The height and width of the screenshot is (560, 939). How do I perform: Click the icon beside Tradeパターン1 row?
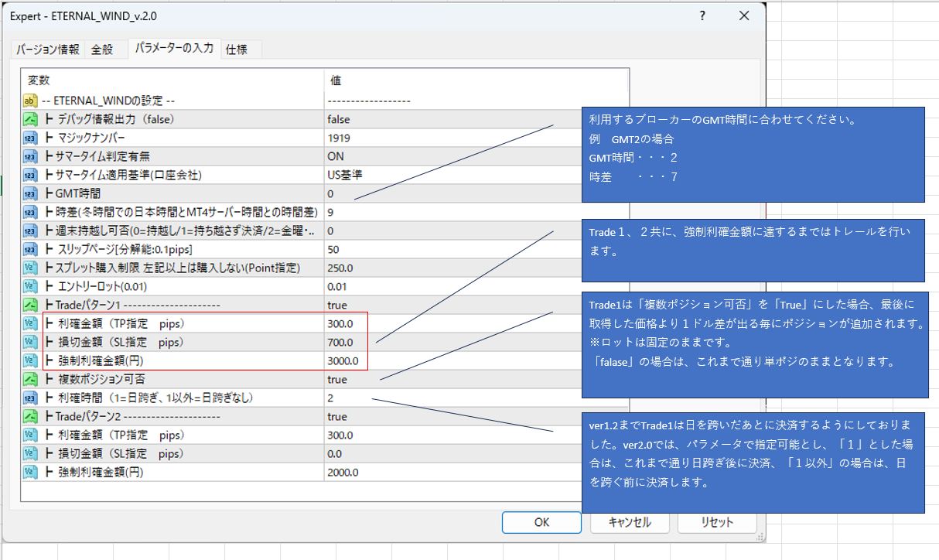click(30, 305)
